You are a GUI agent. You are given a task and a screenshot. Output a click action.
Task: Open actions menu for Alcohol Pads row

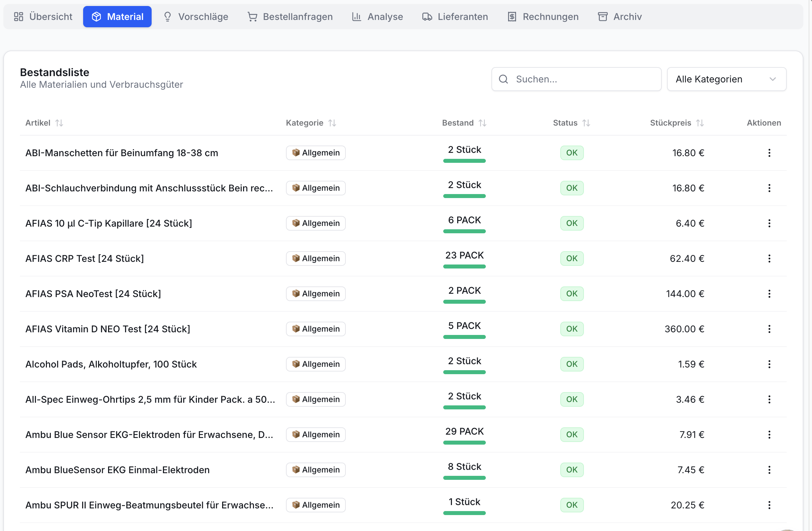click(769, 364)
